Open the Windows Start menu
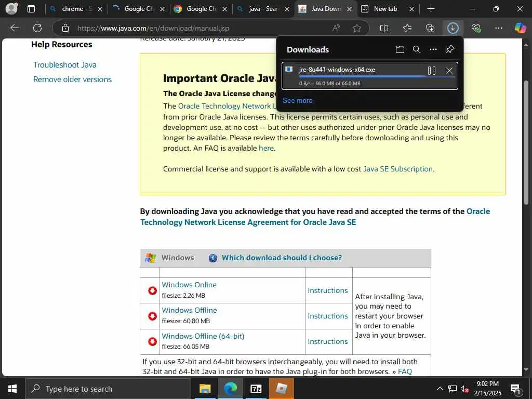The image size is (532, 399). (12, 389)
